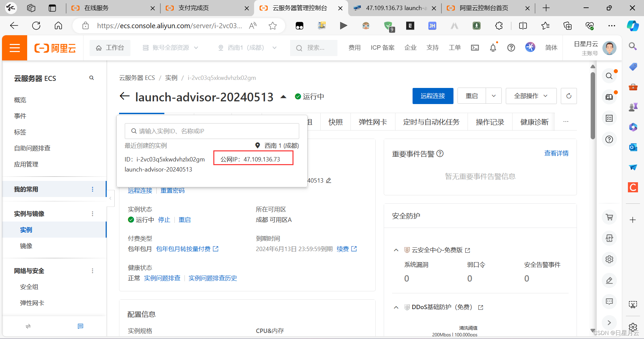This screenshot has width=644, height=339.
Task: Switch to 快照 tab
Action: tap(335, 122)
